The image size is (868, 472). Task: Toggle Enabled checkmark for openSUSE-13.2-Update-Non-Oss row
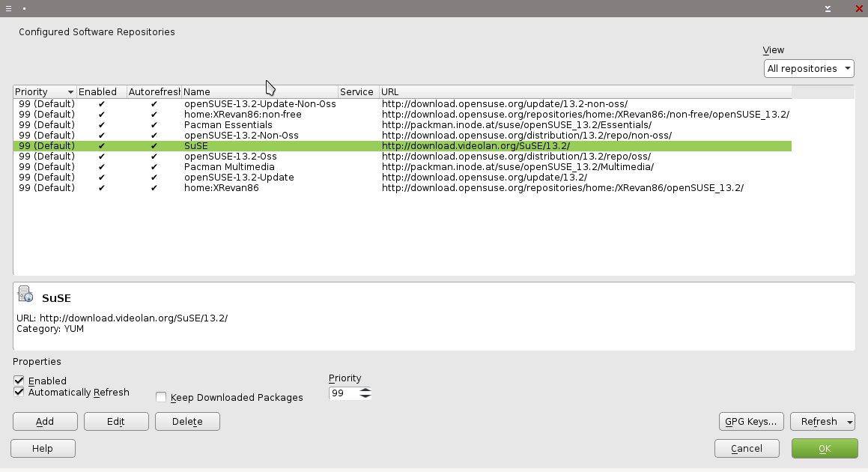(x=101, y=103)
